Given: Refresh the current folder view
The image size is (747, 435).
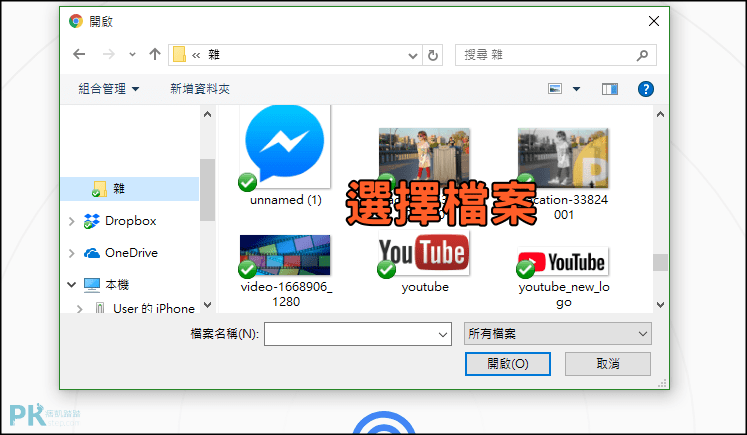Looking at the screenshot, I should [433, 56].
